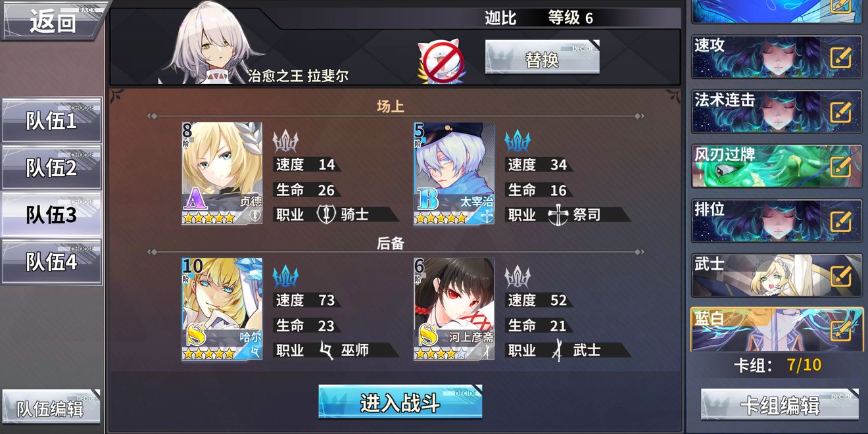Click the edit icon on 法术连击 deck

point(841,112)
